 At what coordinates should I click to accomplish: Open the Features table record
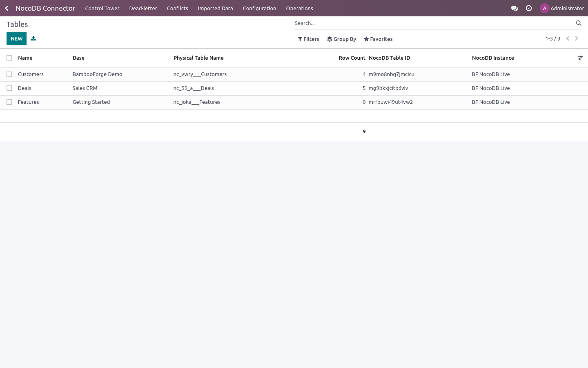coord(28,102)
